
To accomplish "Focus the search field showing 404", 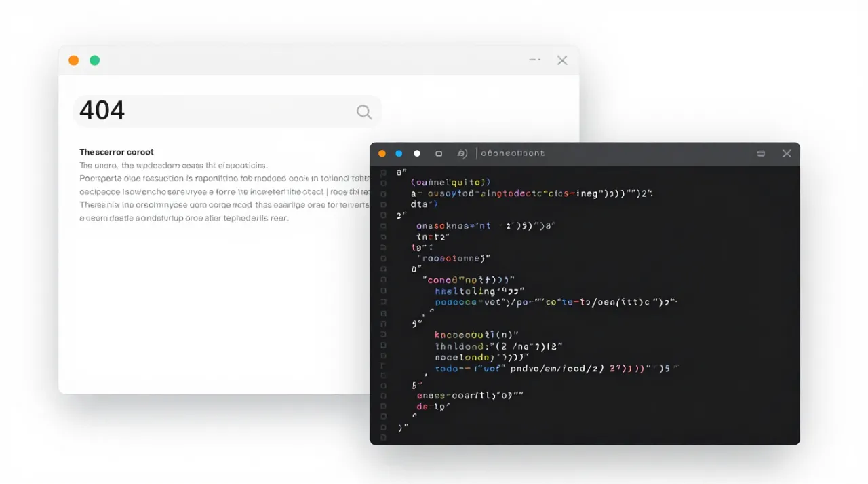I will point(227,111).
